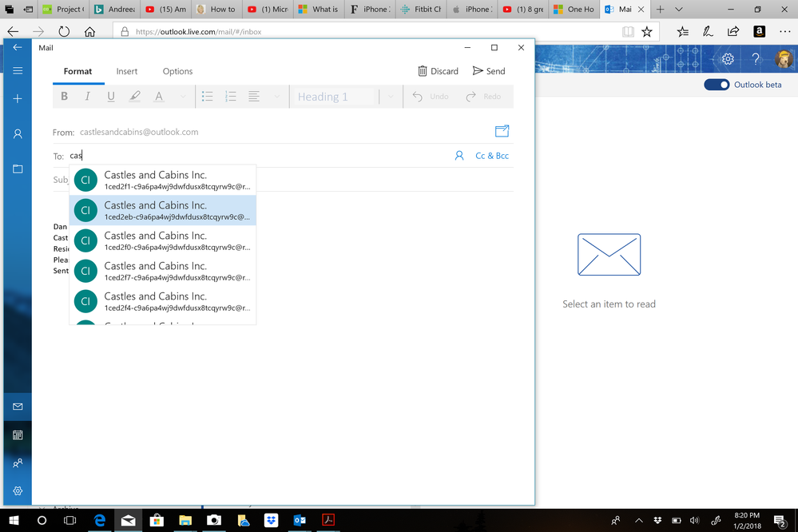Image resolution: width=798 pixels, height=532 pixels.
Task: Switch to the Format tab
Action: [77, 71]
